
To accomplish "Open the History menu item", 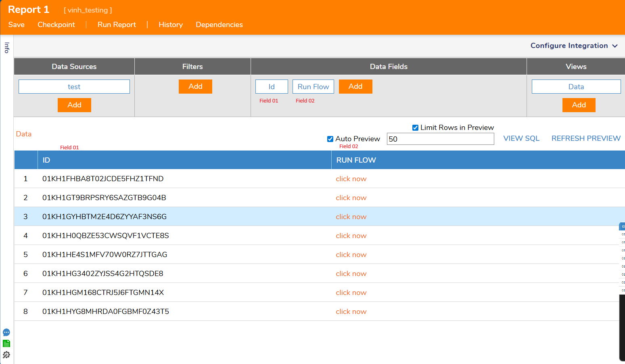I will (x=171, y=25).
